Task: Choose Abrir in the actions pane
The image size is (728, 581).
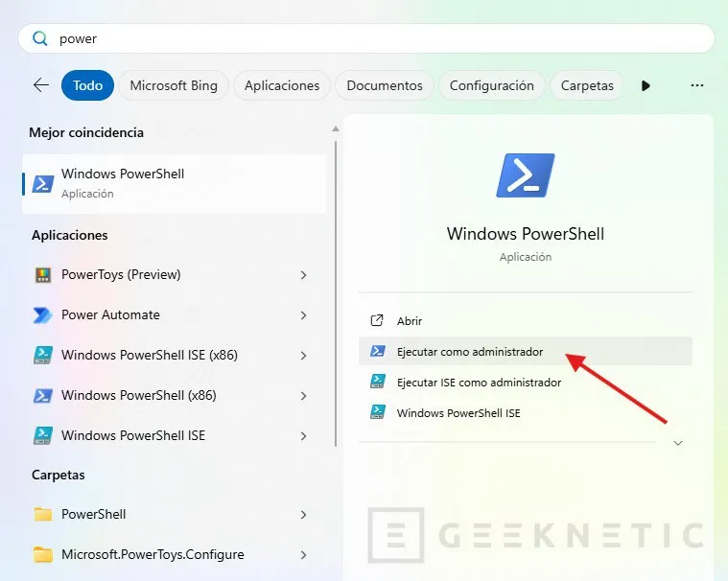Action: 525,320
